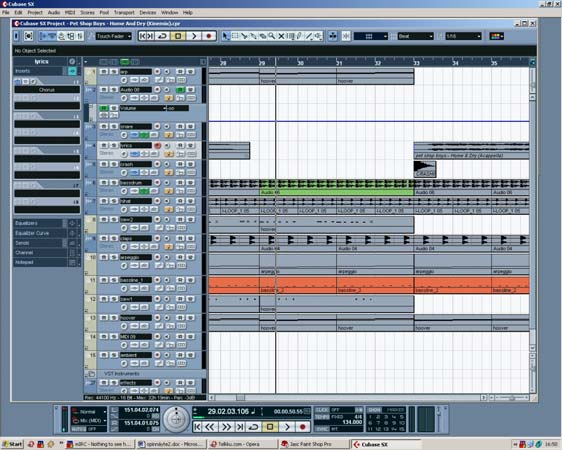This screenshot has width=562, height=450.
Task: Open the File menu
Action: pyautogui.click(x=6, y=13)
